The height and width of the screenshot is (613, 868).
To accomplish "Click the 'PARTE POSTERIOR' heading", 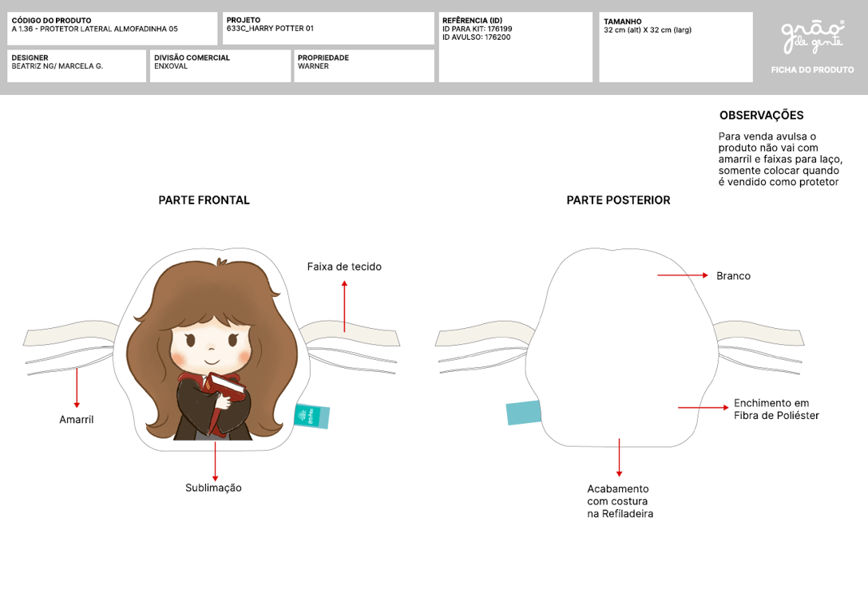I will 618,200.
